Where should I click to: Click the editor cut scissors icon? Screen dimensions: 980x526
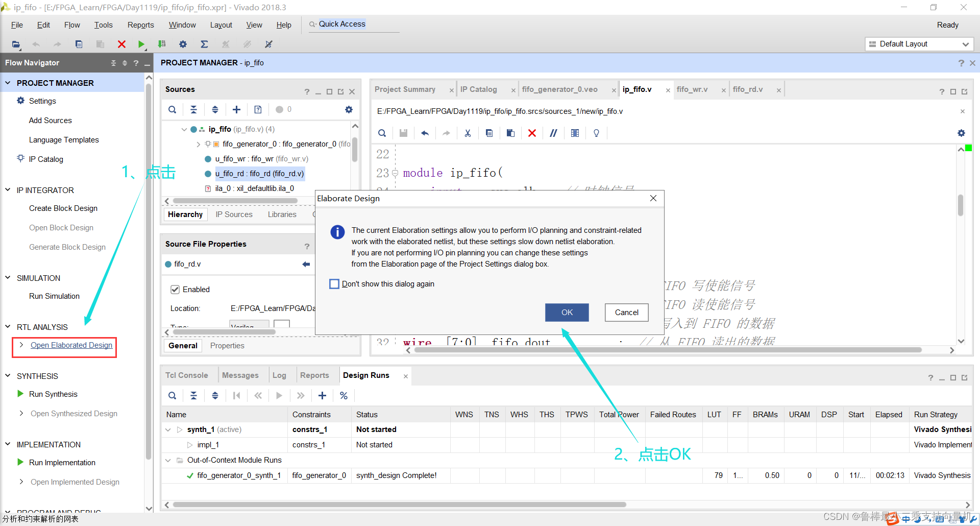tap(468, 133)
